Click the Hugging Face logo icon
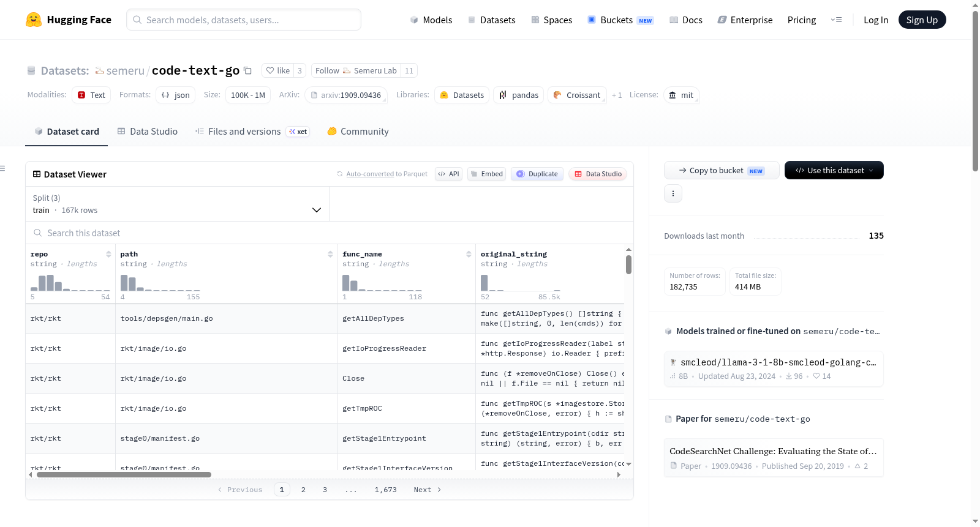980x527 pixels. coord(34,20)
